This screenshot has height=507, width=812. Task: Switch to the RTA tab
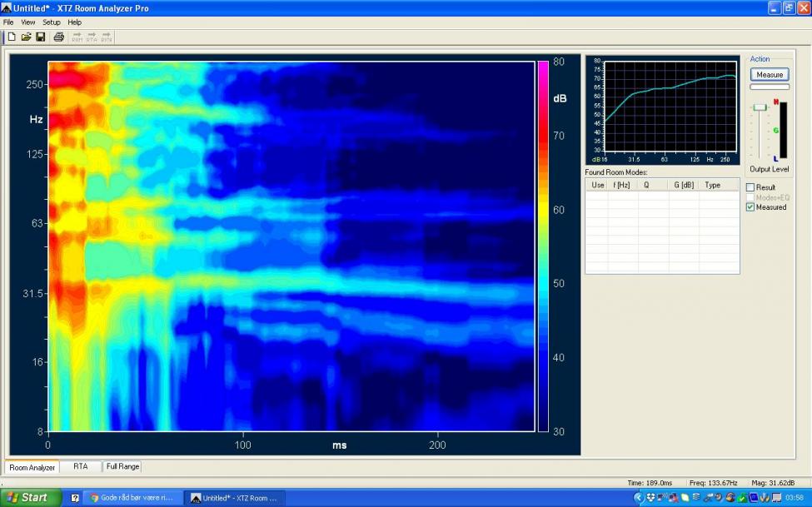(80, 467)
